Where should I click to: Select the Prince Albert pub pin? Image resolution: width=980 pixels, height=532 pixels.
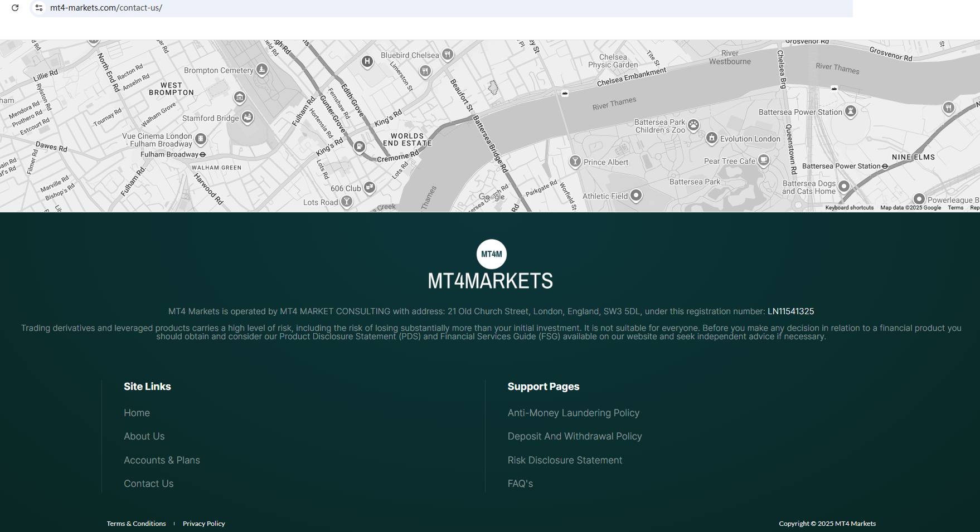(x=575, y=162)
